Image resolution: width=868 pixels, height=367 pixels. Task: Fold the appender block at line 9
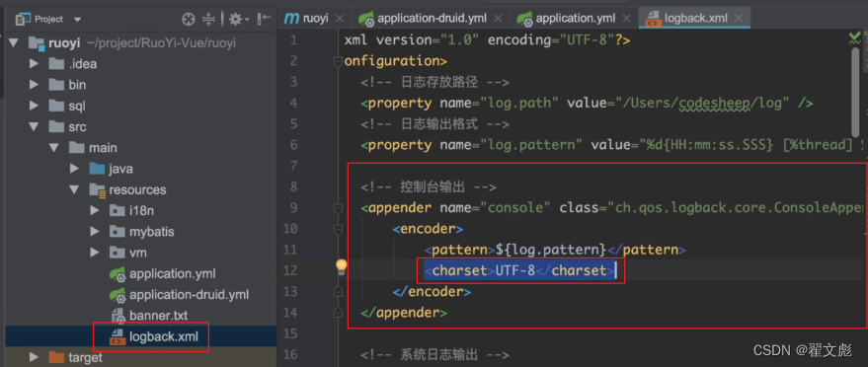click(338, 208)
